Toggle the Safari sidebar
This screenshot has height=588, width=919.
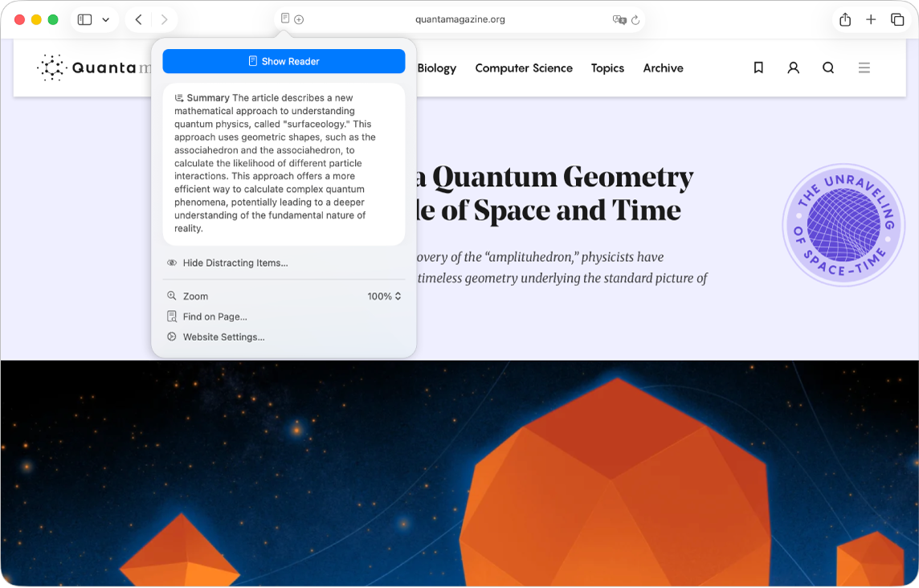point(84,18)
